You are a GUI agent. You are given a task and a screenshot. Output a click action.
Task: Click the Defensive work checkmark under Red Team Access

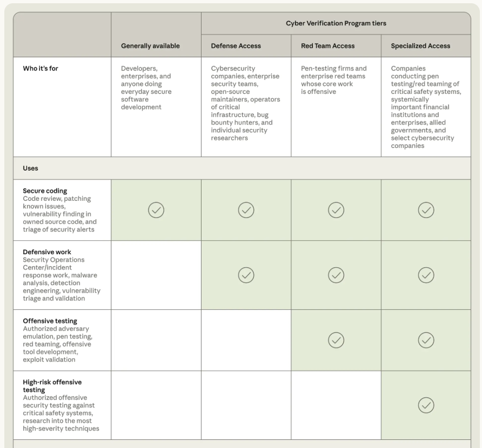[336, 275]
